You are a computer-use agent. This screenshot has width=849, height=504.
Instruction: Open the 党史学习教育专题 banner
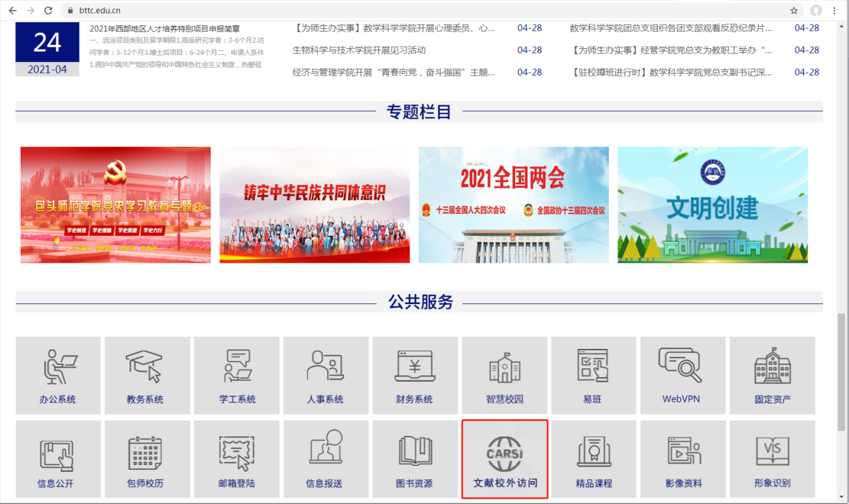[116, 205]
